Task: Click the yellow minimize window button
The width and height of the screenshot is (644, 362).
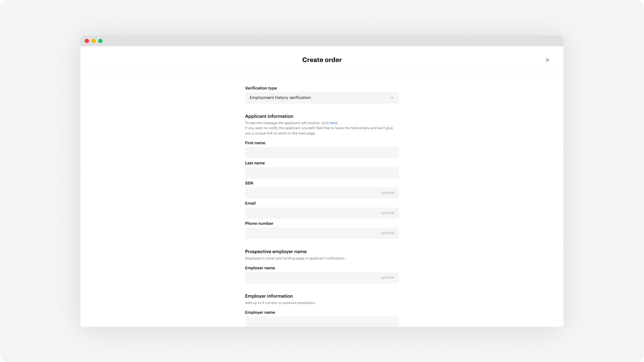Action: pos(94,41)
